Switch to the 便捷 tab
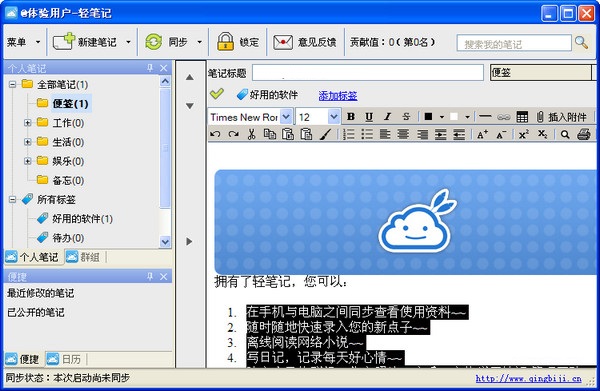The height and width of the screenshot is (391, 600). click(22, 359)
